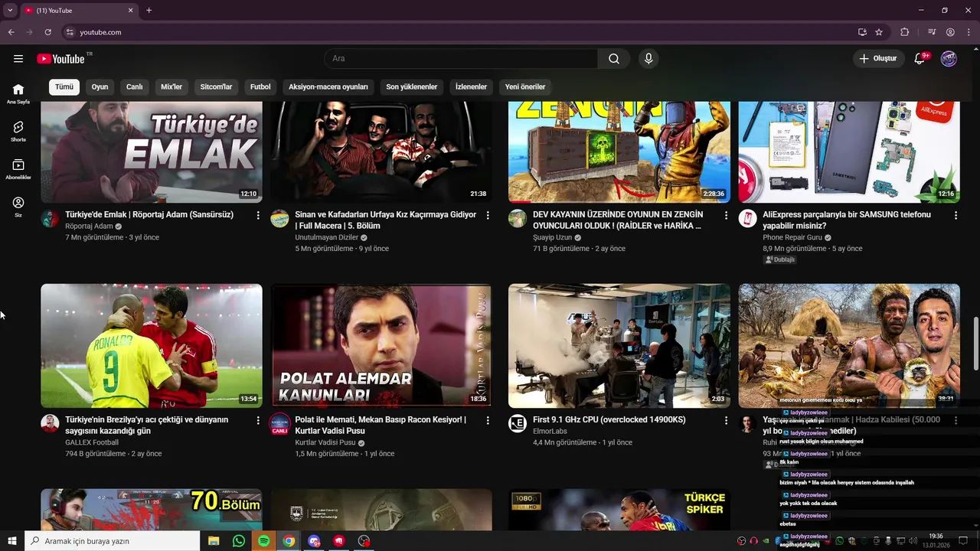Select the Sitcom'lar filter chip

(x=217, y=87)
